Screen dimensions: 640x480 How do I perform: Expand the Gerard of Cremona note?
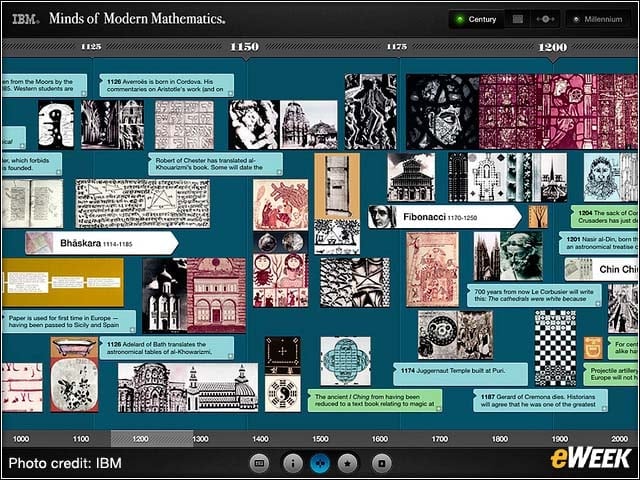[x=540, y=400]
